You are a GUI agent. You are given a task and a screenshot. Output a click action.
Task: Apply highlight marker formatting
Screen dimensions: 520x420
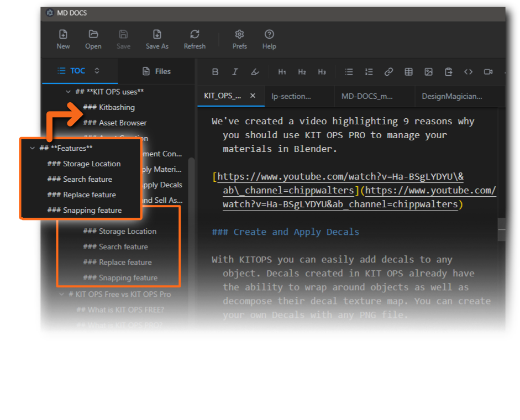click(x=255, y=72)
